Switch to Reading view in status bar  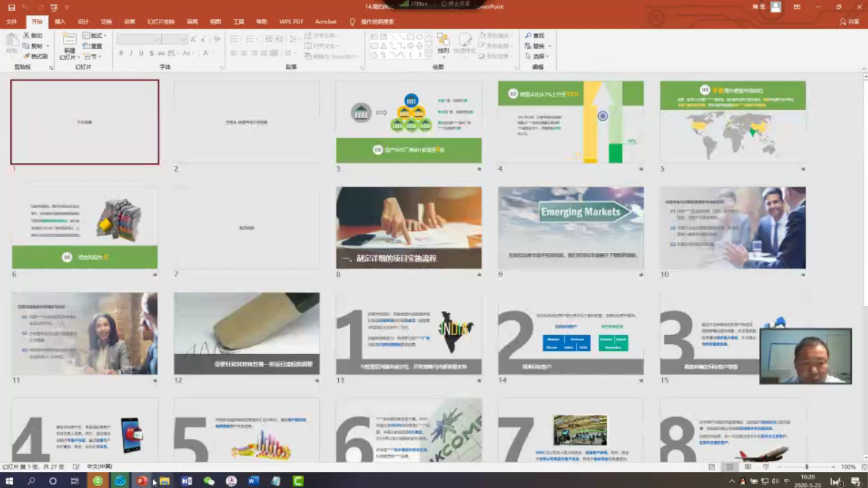pyautogui.click(x=748, y=467)
